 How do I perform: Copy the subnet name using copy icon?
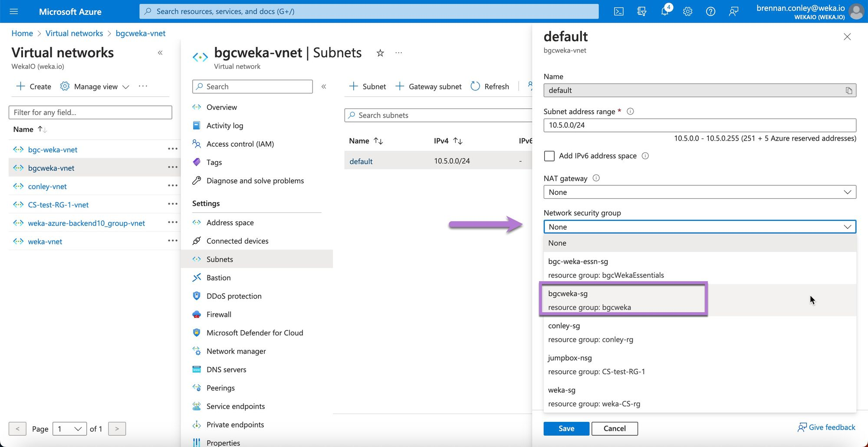coord(848,91)
